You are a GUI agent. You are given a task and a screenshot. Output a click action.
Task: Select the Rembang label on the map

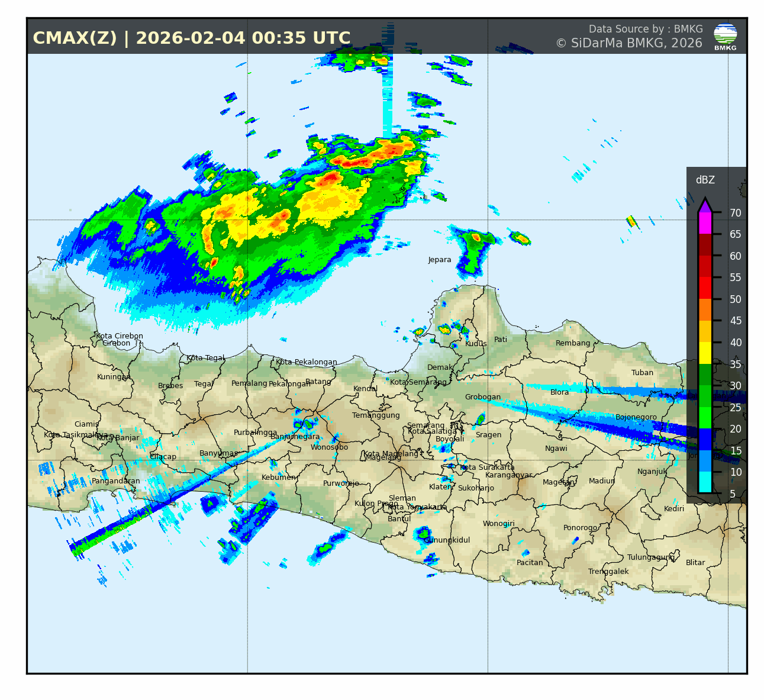[573, 343]
